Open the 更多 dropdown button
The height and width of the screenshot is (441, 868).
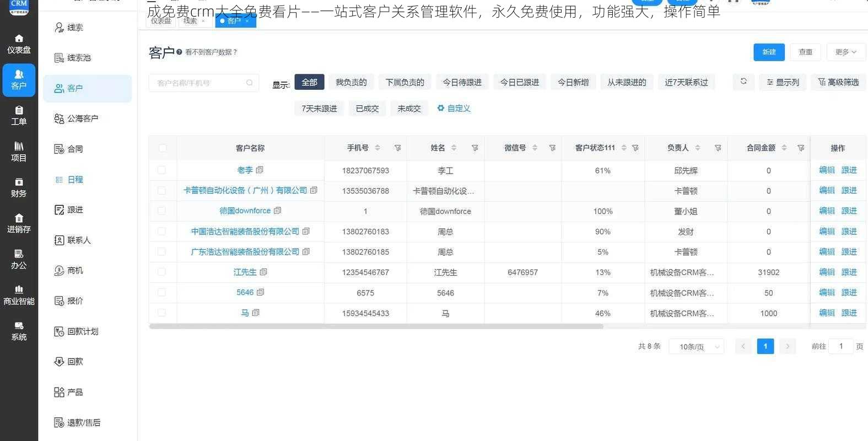tap(846, 52)
